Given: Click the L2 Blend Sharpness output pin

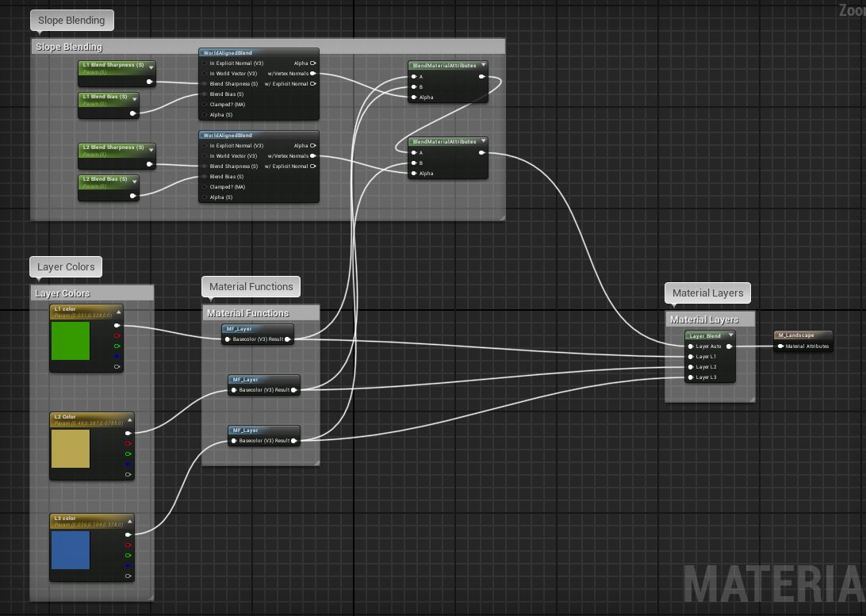Looking at the screenshot, I should pyautogui.click(x=149, y=164).
